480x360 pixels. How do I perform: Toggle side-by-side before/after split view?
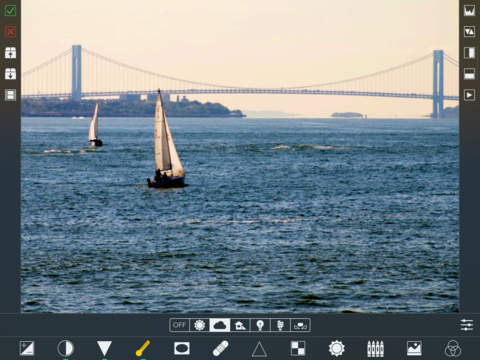(x=469, y=53)
